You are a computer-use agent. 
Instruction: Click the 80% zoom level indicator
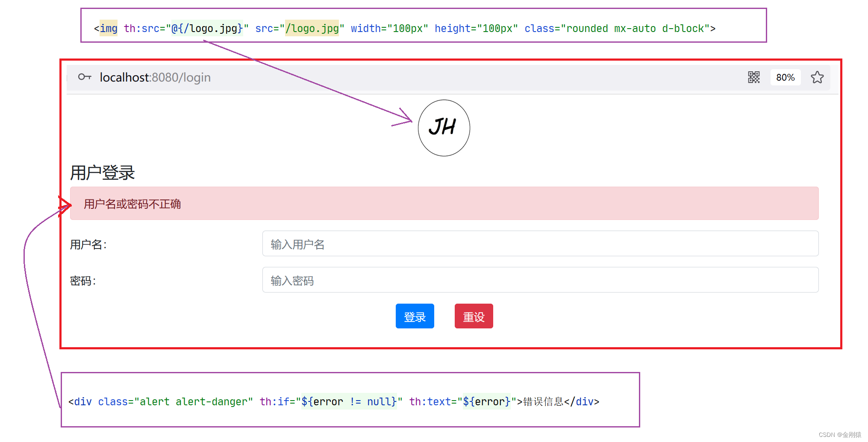click(786, 77)
